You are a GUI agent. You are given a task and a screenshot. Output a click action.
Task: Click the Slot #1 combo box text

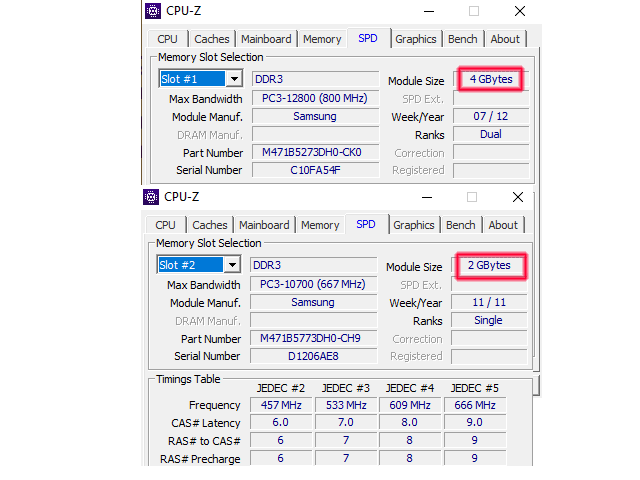(x=192, y=78)
